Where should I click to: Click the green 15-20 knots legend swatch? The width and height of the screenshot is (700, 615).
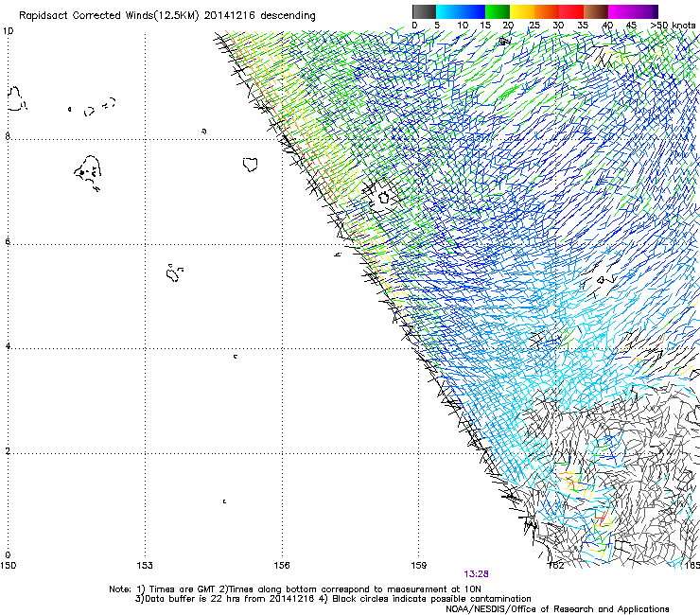click(498, 11)
